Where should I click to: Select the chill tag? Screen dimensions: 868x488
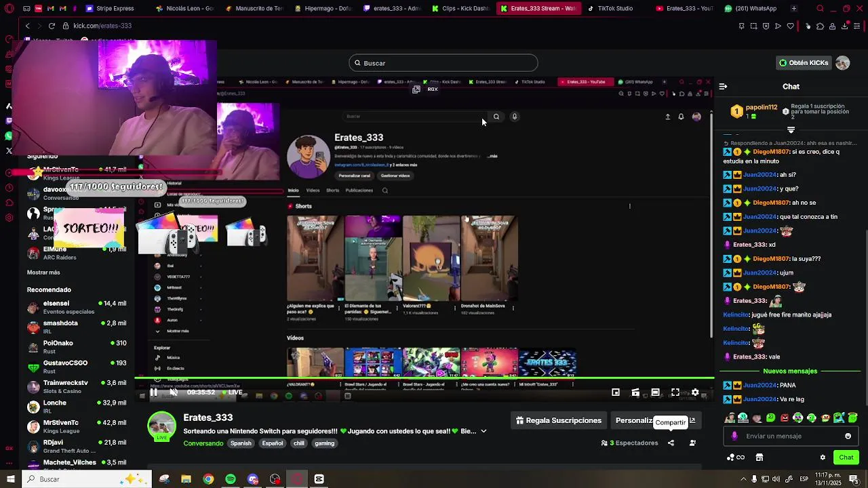(x=299, y=443)
